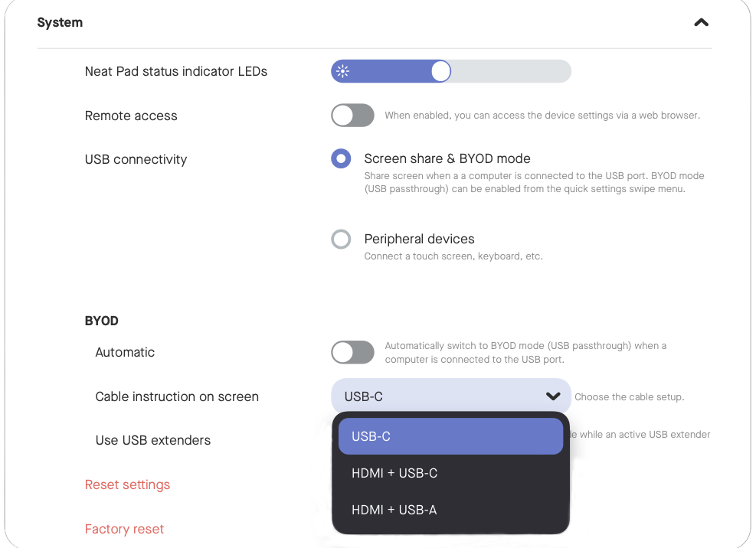Turn on Automatic BYOD toggle
This screenshot has height=548, width=756.
click(352, 352)
